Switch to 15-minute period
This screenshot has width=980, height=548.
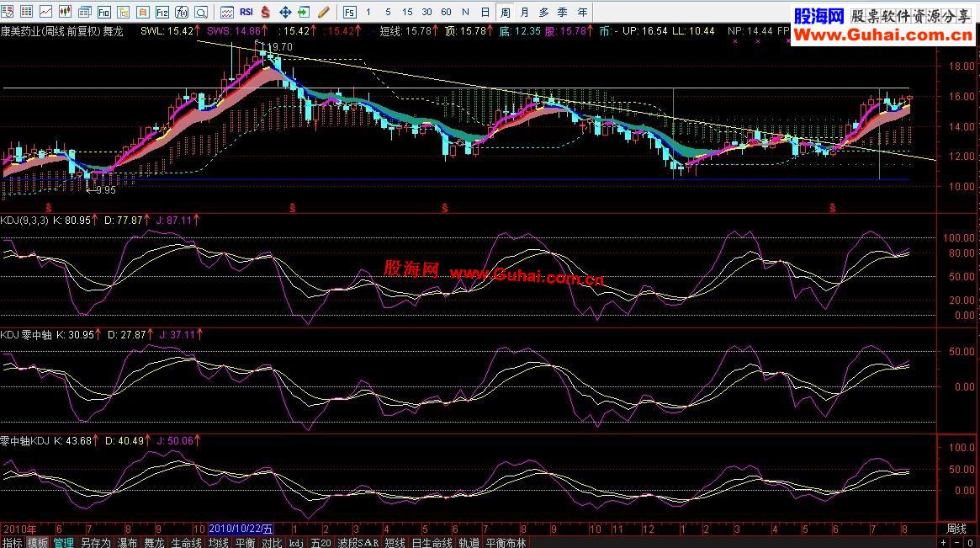pos(407,12)
